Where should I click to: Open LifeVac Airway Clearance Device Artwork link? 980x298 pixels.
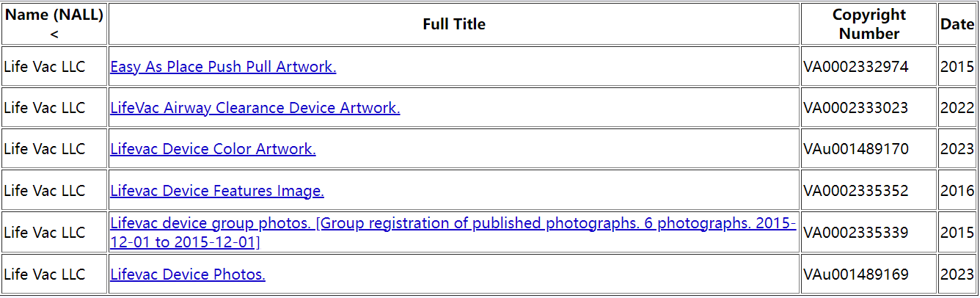click(255, 108)
